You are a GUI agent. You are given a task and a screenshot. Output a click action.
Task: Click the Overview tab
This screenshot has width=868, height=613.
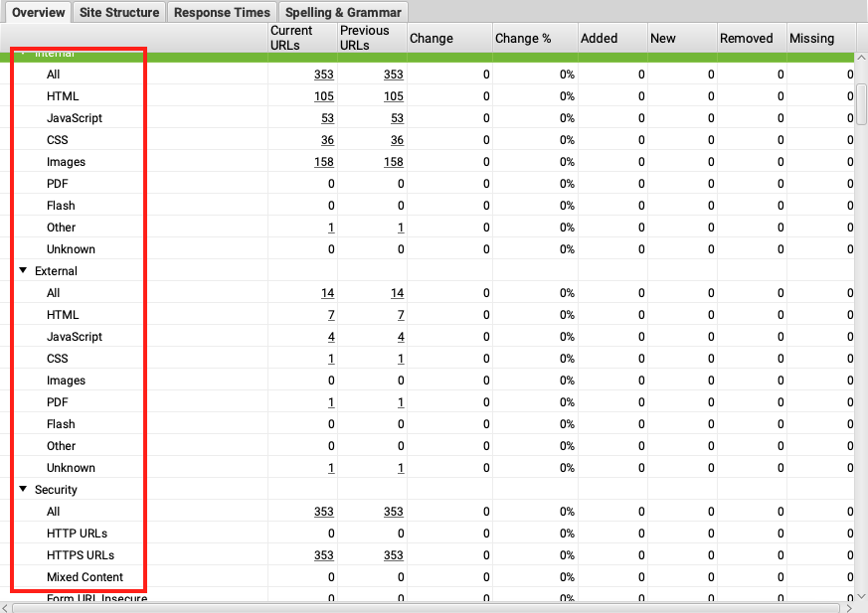pos(39,13)
